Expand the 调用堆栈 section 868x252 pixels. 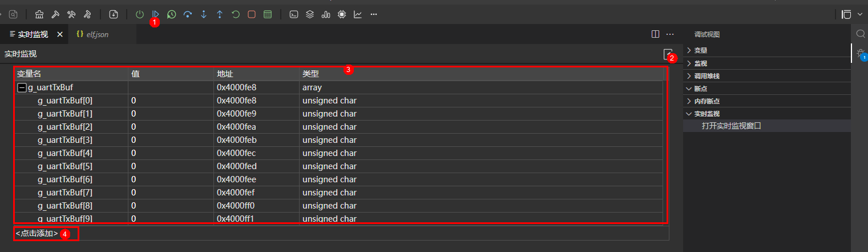pos(706,76)
